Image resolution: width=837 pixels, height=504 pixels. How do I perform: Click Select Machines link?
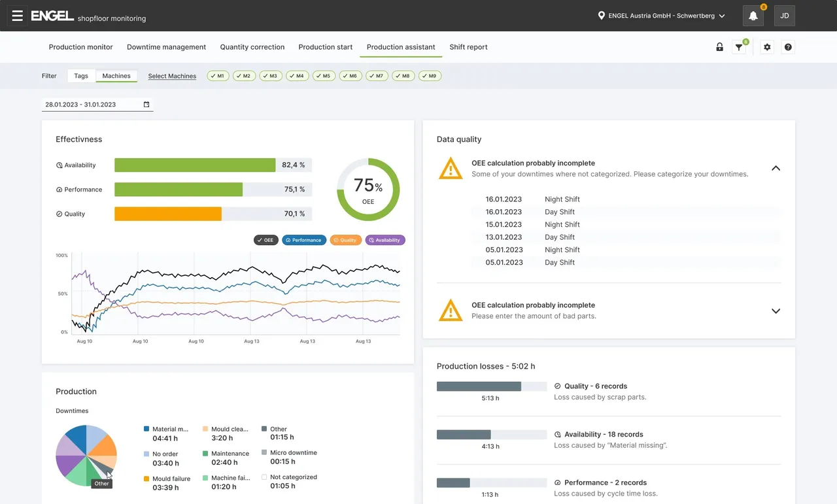point(172,76)
